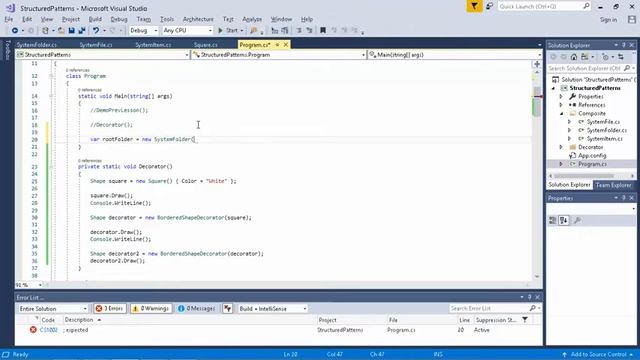Image resolution: width=640 pixels, height=360 pixels.
Task: Click the CS1002 error code link
Action: tap(49, 330)
